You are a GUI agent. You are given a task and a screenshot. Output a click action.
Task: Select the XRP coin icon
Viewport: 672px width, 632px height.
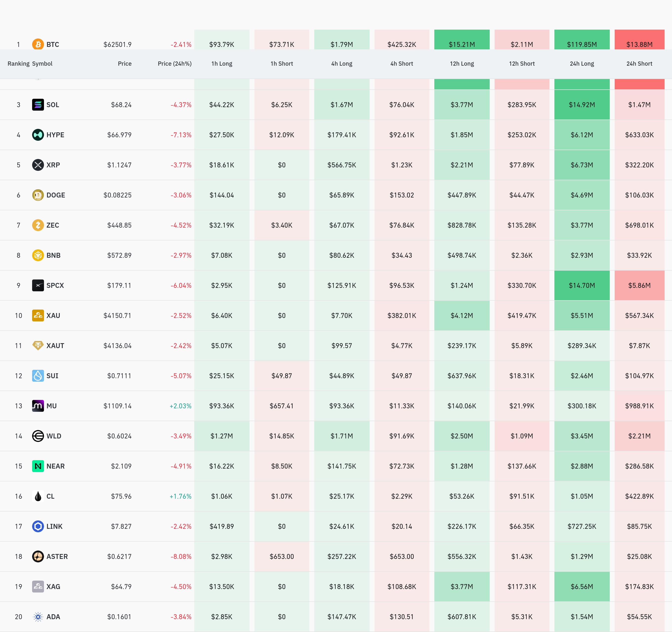pos(38,165)
